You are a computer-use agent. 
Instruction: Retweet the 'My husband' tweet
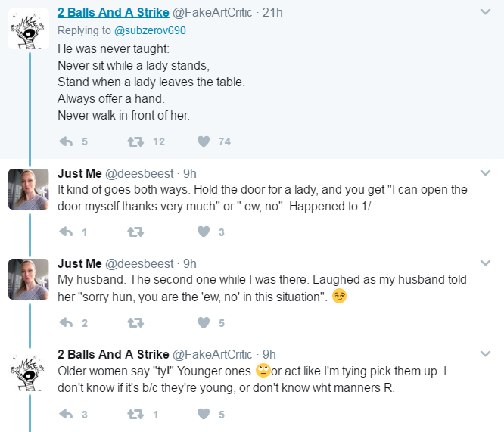(x=135, y=322)
